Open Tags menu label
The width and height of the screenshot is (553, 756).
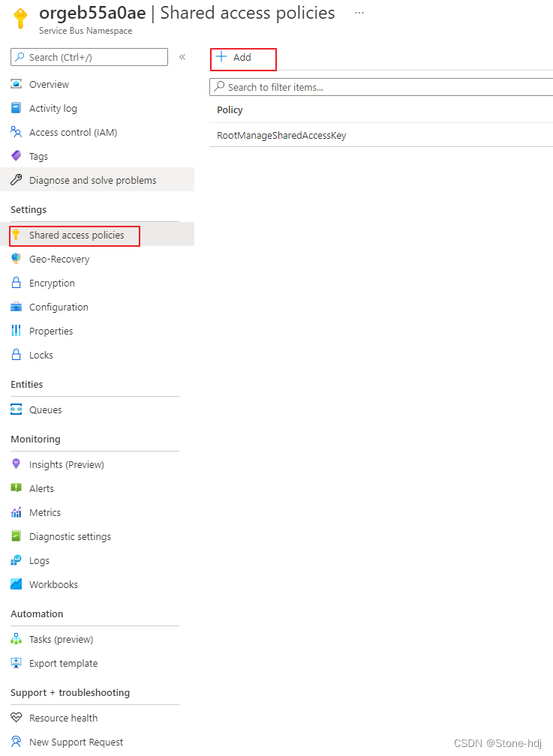[x=38, y=156]
